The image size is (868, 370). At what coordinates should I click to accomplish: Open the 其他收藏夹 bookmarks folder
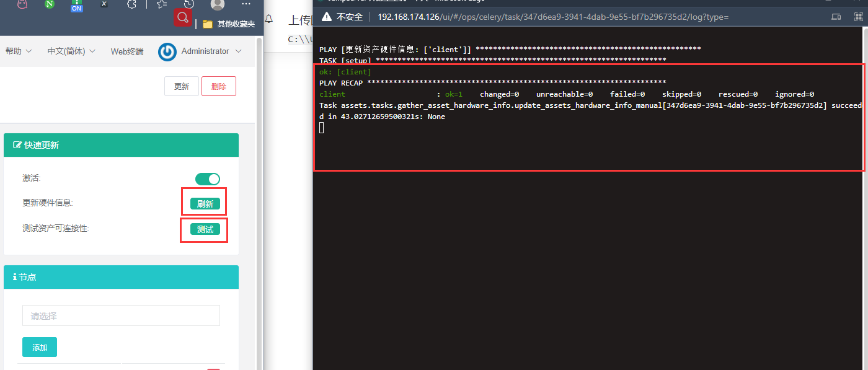229,24
